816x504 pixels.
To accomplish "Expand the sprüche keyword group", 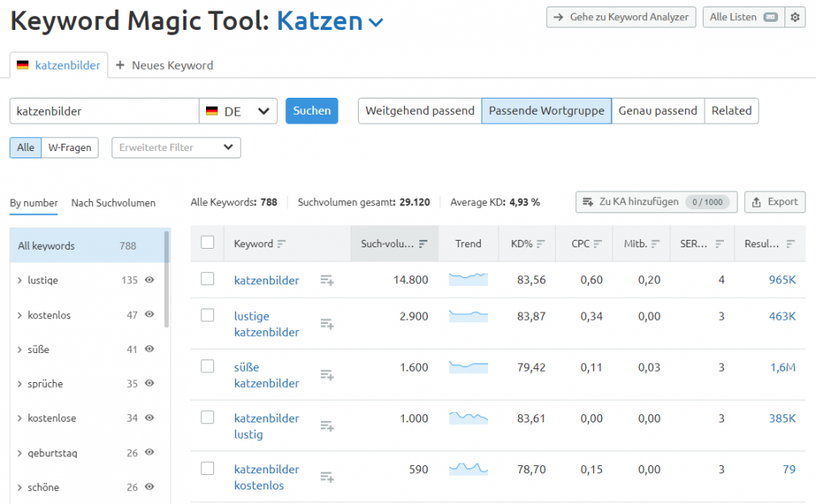I will tap(19, 384).
